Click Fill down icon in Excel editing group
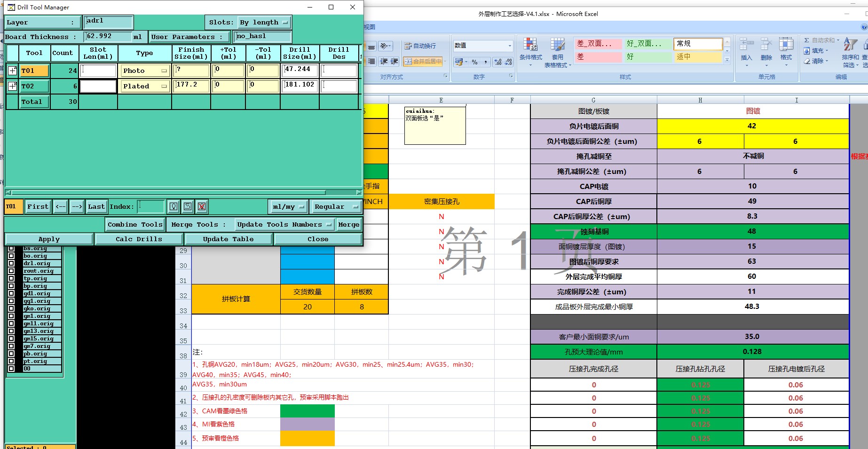868x449 pixels. click(807, 51)
